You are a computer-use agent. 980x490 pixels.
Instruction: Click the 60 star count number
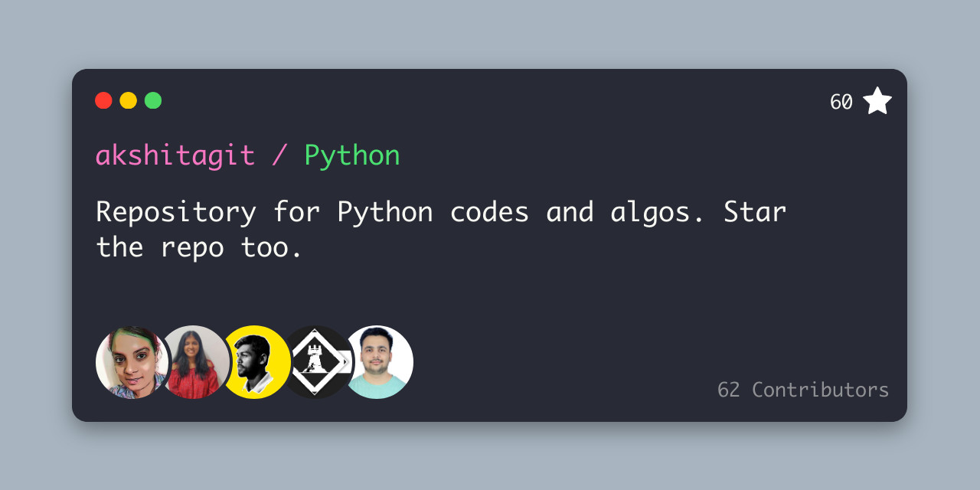(841, 102)
